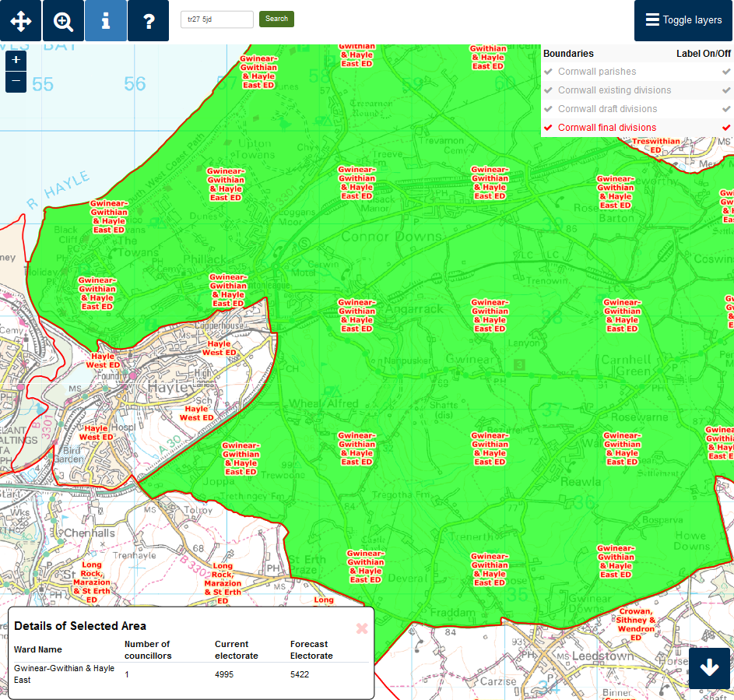
Task: Click the down arrow button at bottom right
Action: pos(709,668)
